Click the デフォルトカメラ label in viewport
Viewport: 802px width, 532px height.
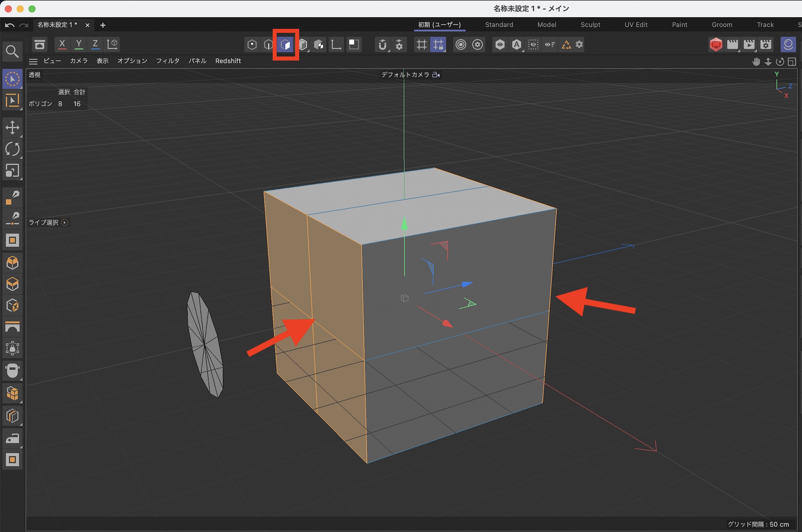pyautogui.click(x=405, y=75)
